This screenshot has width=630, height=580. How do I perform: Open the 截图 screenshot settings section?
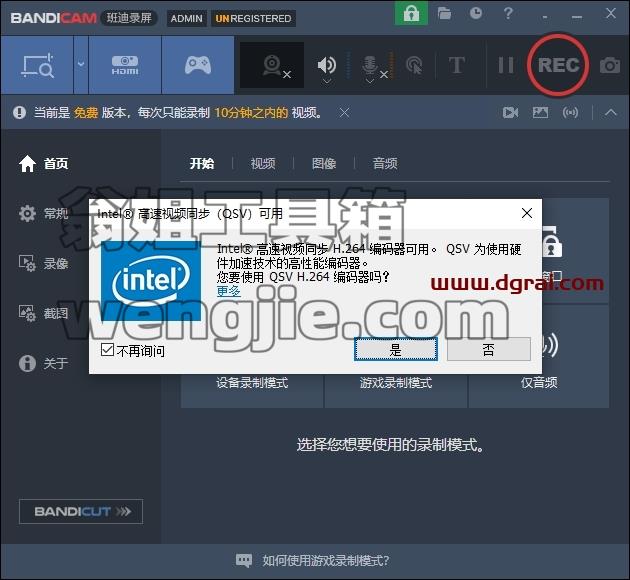coord(44,313)
